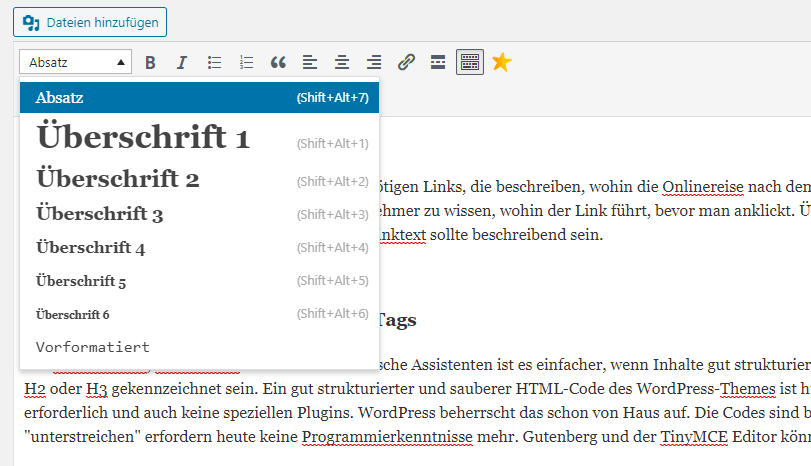Choose Überschrift 2 format

coord(200,179)
